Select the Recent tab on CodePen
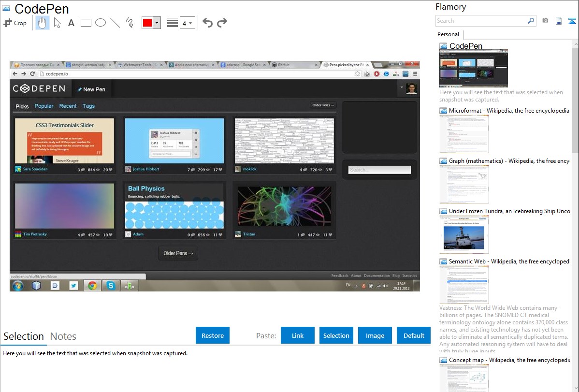The width and height of the screenshot is (579, 392). point(68,106)
